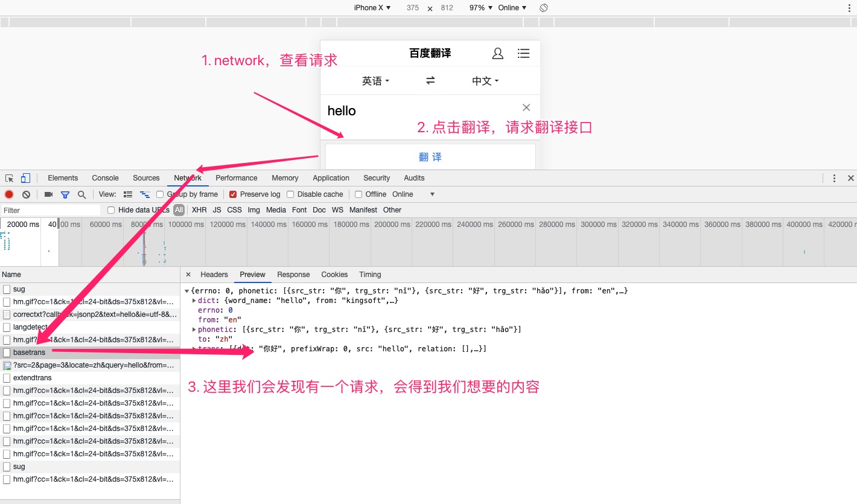Switch to large request rows view icon

point(128,194)
